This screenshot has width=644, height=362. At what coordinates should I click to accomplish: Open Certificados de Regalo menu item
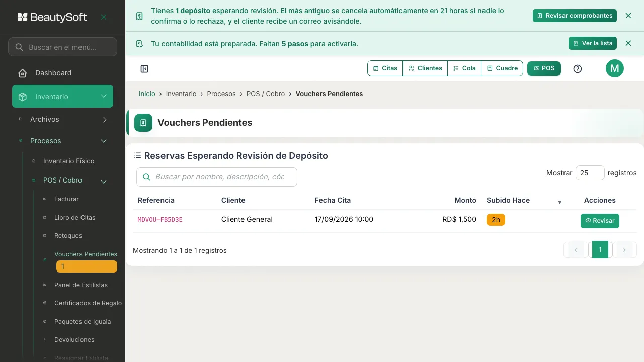point(88,303)
